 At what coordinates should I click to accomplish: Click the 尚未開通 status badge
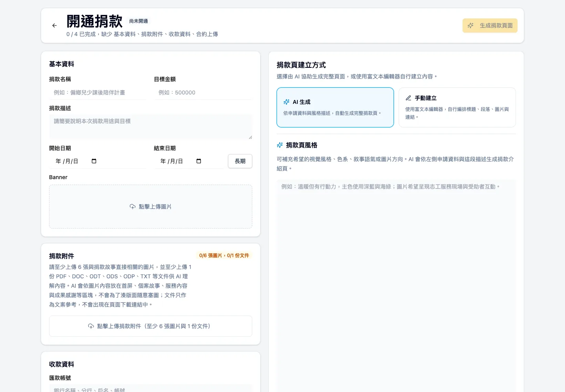point(139,21)
